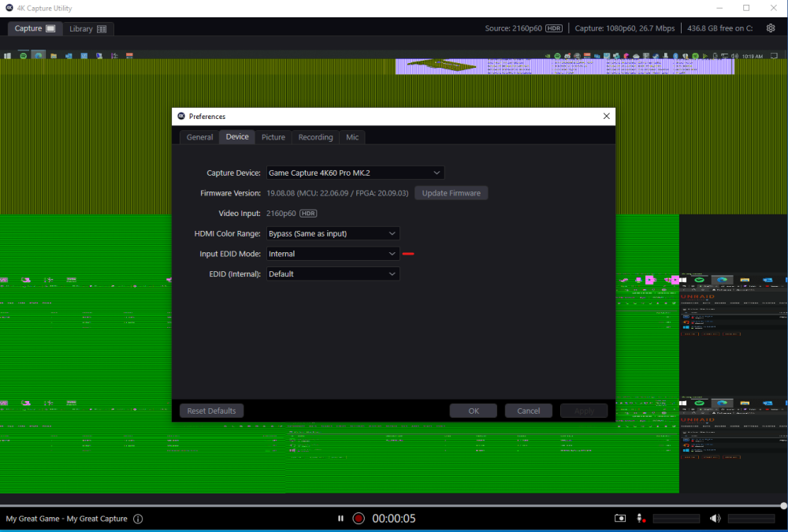Click the HDR badge beside Video Input
Viewport: 788px width, 532px height.
[x=308, y=214]
